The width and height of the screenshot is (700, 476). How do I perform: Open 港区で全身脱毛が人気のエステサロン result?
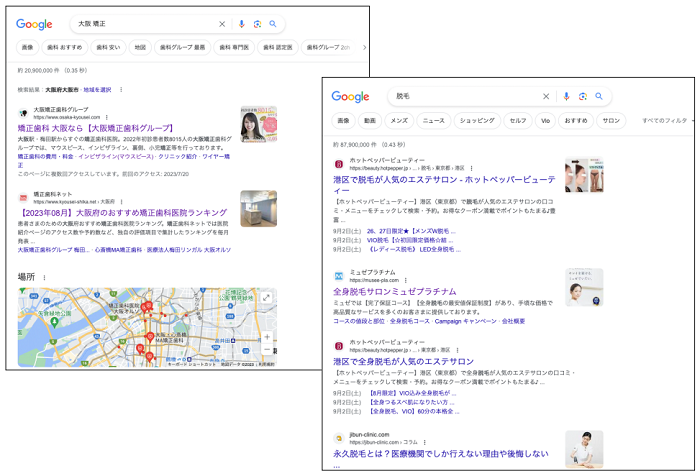tap(404, 361)
